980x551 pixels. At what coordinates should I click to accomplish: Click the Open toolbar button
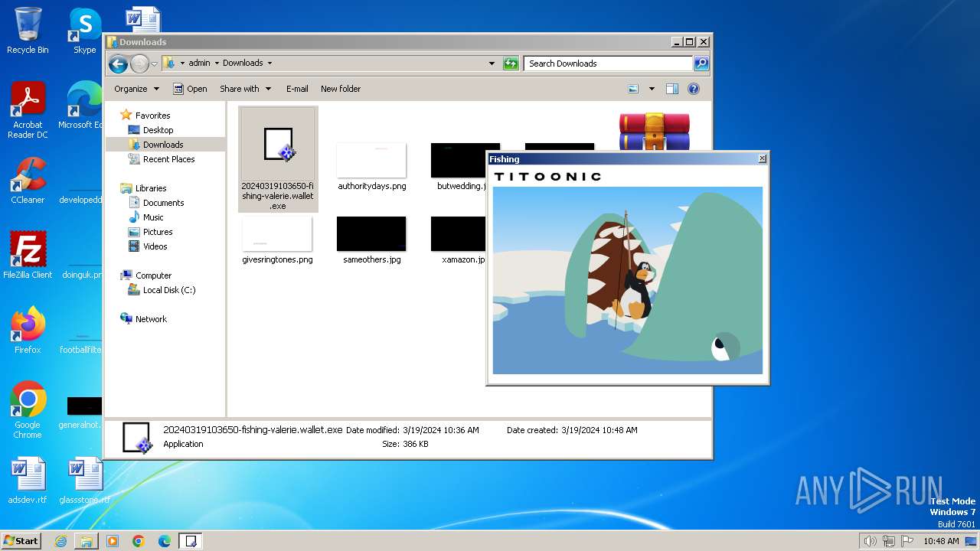point(190,89)
